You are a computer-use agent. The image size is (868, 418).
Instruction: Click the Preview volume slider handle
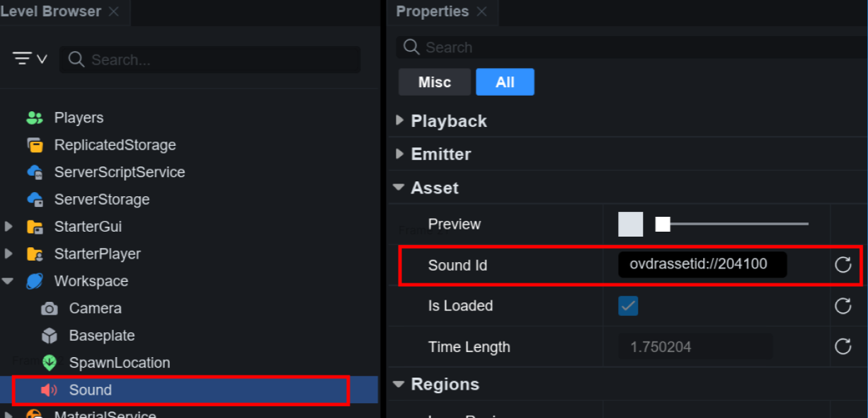[663, 225]
